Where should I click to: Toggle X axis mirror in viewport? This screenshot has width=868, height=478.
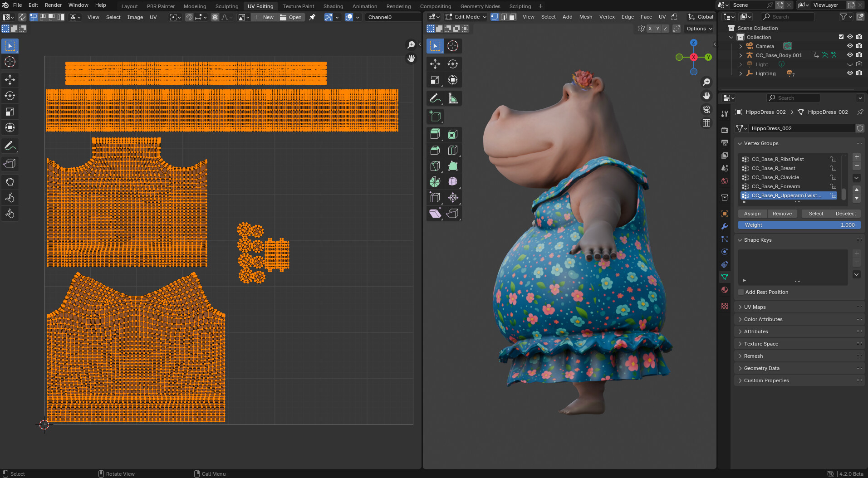pyautogui.click(x=650, y=29)
